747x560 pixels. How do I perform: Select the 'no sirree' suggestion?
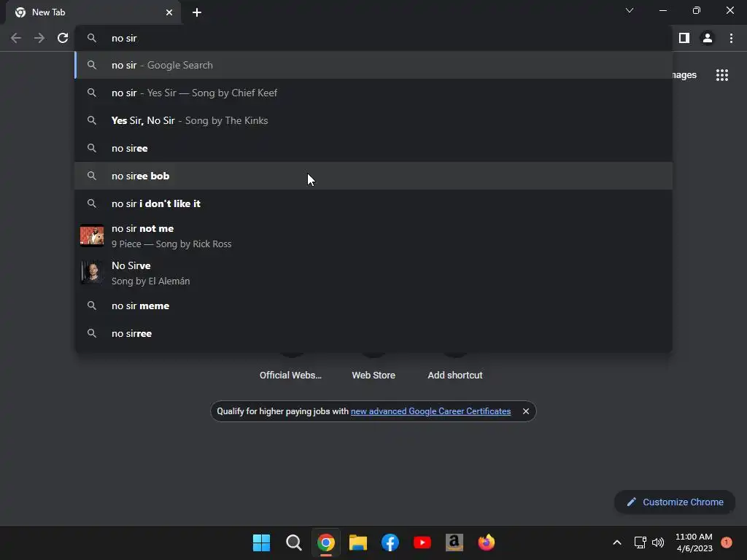373,333
